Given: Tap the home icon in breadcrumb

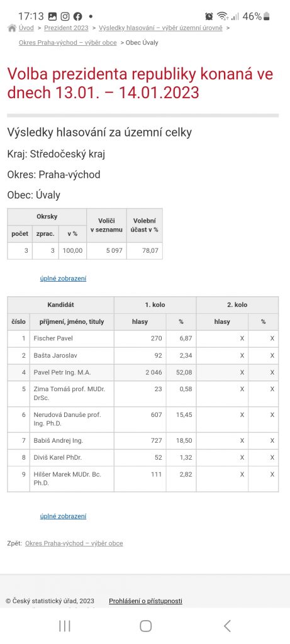Looking at the screenshot, I should tap(12, 28).
